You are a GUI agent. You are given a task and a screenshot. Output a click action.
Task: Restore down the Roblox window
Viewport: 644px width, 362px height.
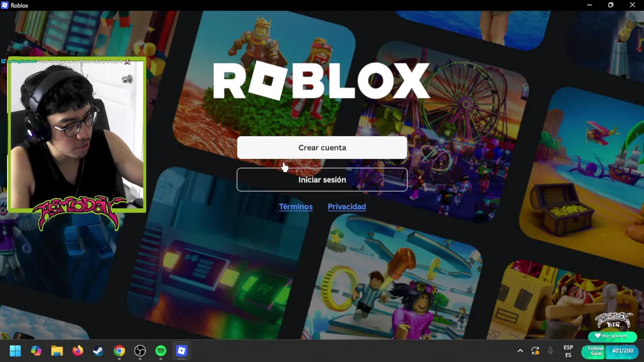(611, 5)
